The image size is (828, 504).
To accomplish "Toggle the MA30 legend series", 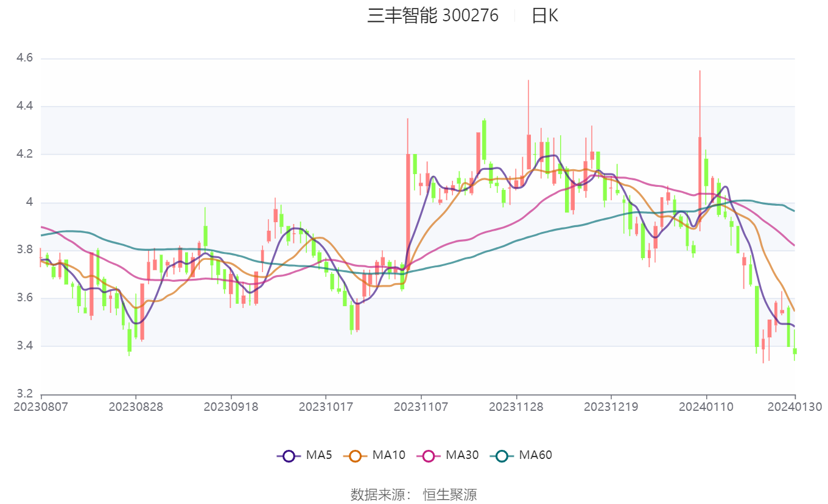I will pos(447,455).
